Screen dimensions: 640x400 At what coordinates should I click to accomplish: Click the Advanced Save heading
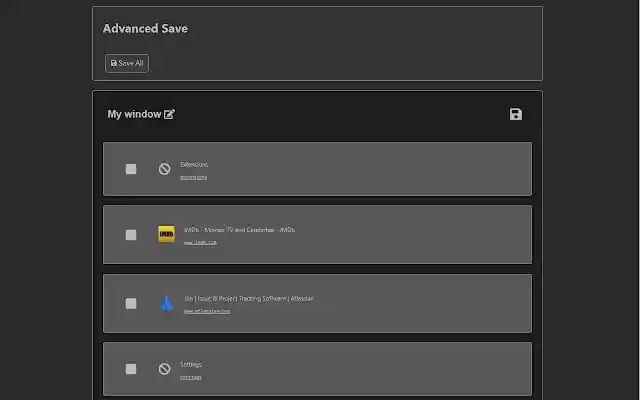tap(145, 28)
